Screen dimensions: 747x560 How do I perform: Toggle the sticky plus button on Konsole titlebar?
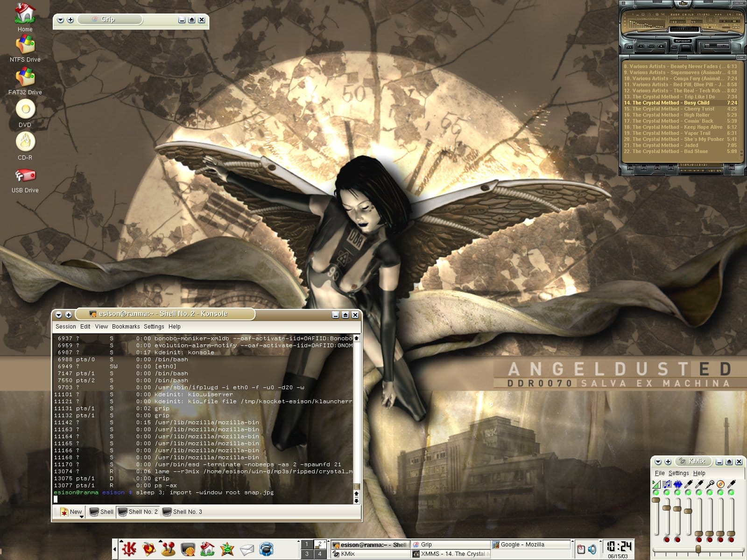(68, 315)
